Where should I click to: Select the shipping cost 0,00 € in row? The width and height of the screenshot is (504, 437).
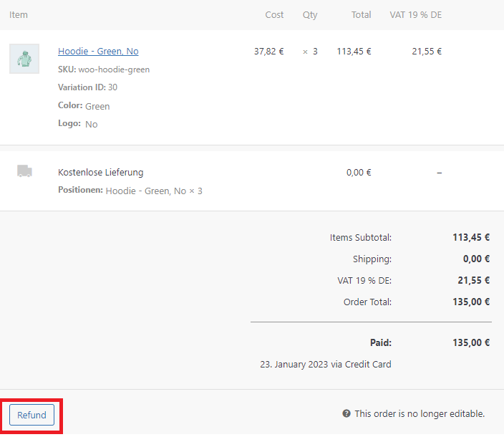click(359, 173)
